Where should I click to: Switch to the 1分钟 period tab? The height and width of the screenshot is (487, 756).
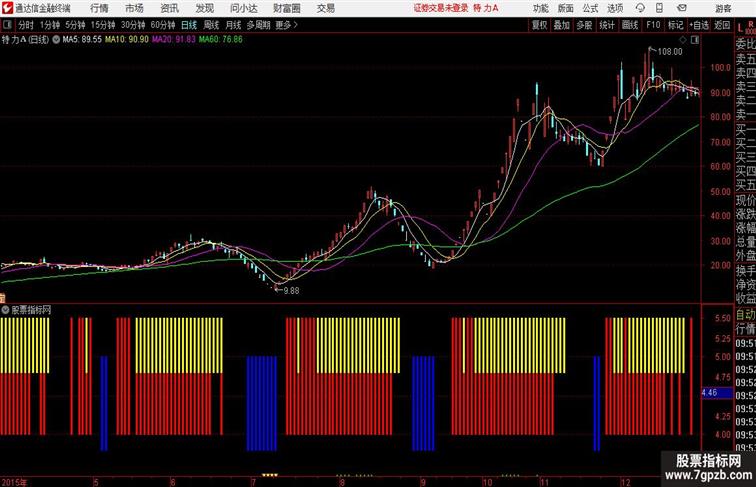[50, 25]
